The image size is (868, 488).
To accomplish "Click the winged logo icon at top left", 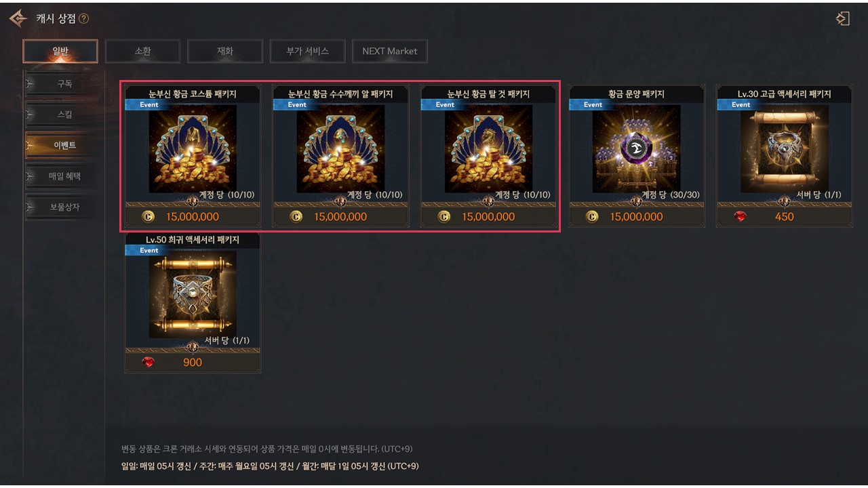I will click(x=18, y=18).
